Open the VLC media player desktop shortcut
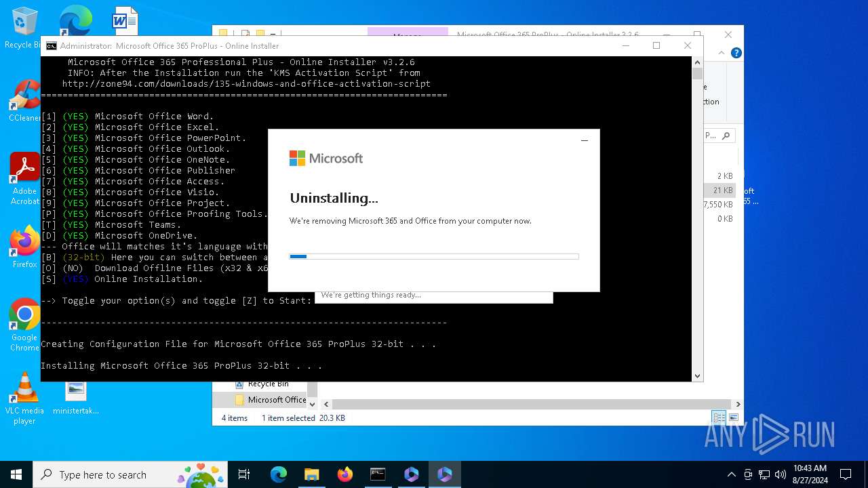868x488 pixels. pyautogui.click(x=24, y=399)
